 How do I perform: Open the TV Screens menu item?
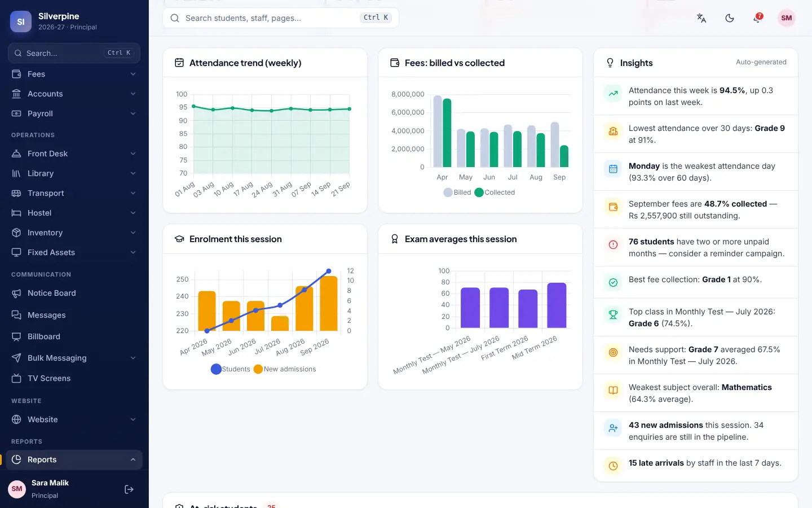tap(74, 378)
